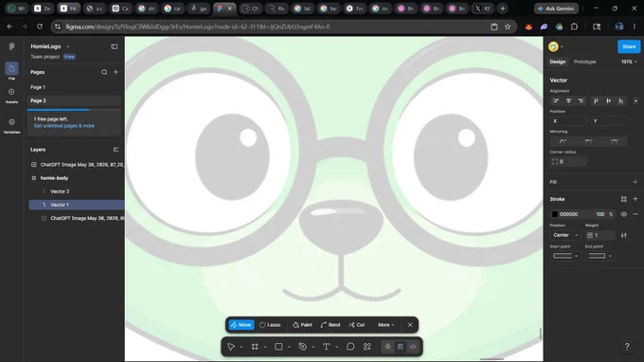The height and width of the screenshot is (362, 644).
Task: Collapse all layers with the Layers icon
Action: (x=116, y=150)
